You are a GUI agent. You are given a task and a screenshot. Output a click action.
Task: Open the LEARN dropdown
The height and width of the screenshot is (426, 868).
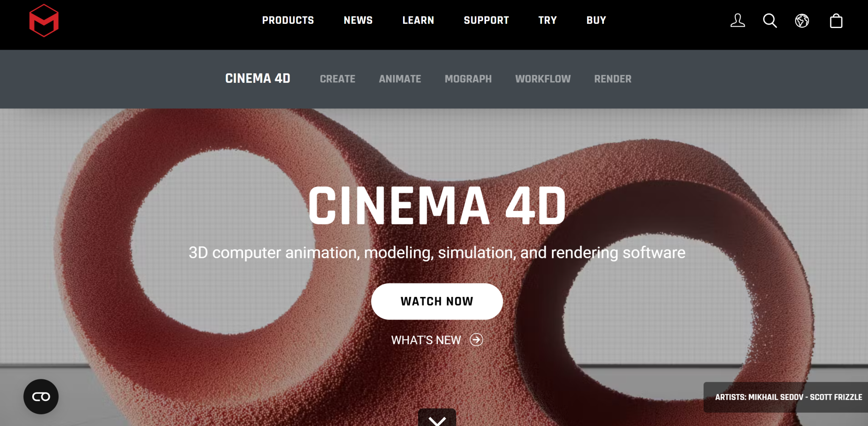[418, 20]
